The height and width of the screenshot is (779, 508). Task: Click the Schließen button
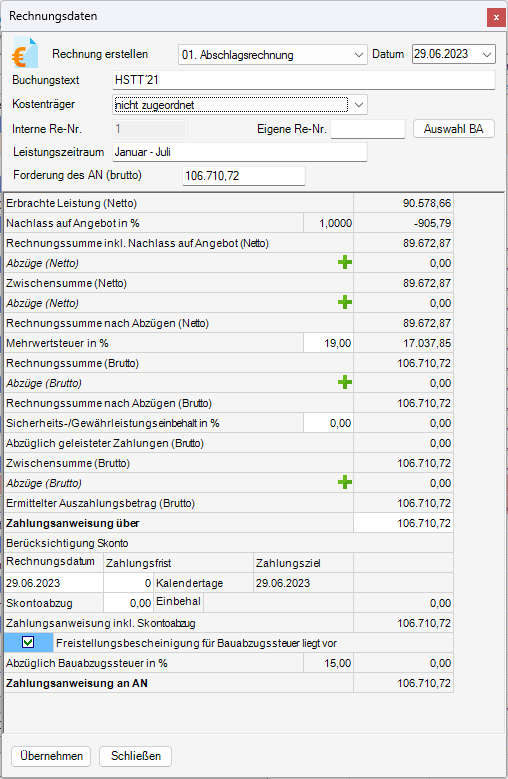coord(136,756)
